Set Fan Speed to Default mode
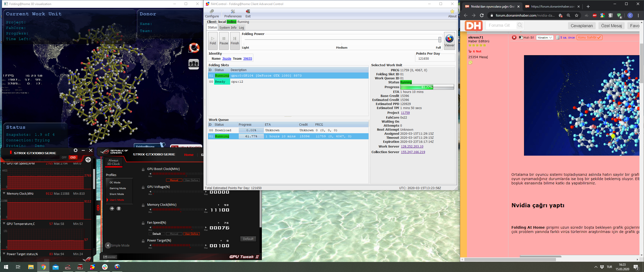 pyautogui.click(x=157, y=234)
